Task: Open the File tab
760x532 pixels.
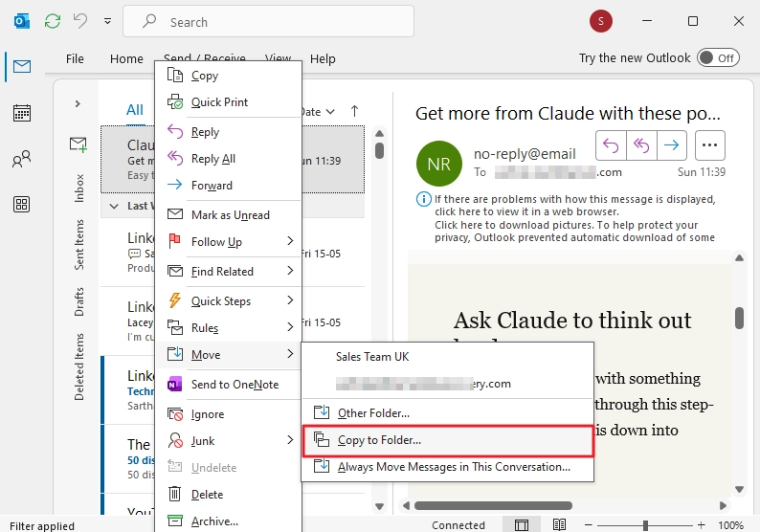Action: (75, 58)
